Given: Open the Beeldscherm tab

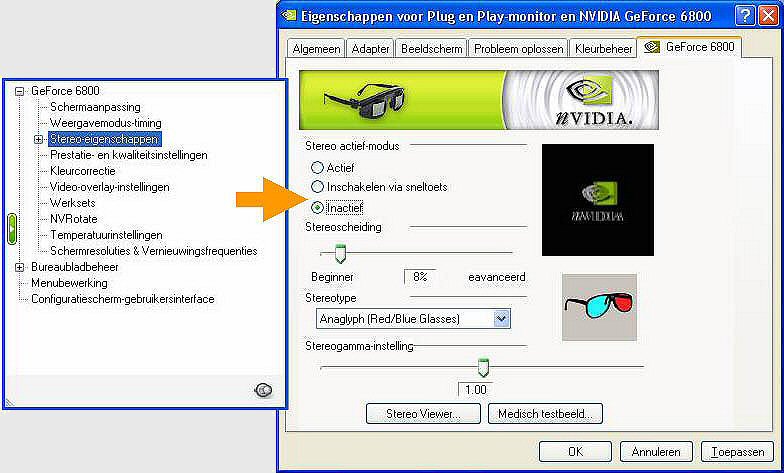Looking at the screenshot, I should [432, 49].
